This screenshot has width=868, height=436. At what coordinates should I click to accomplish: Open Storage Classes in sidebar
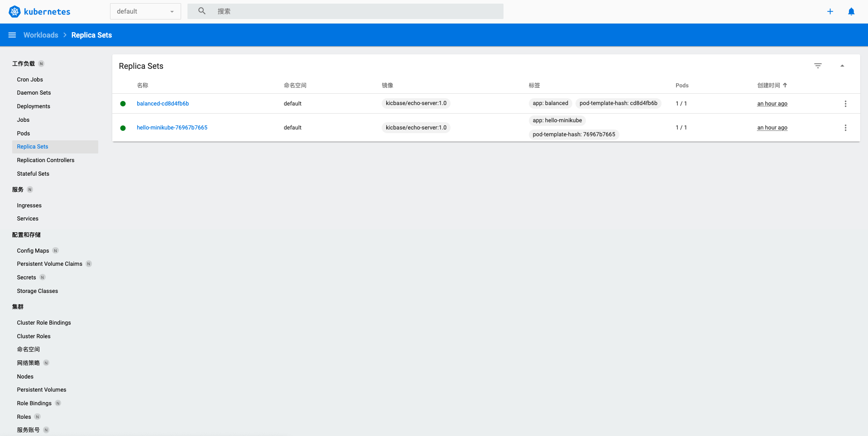point(38,291)
